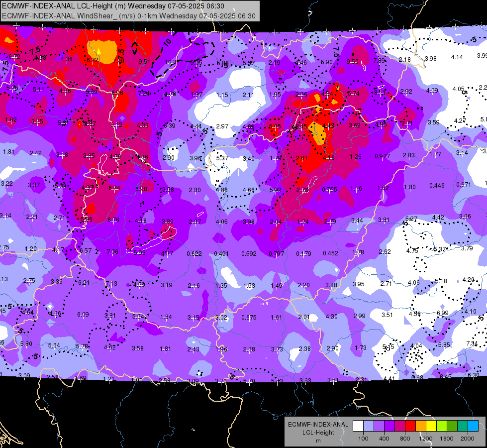Click the wind shear value 7.06
The image size is (487, 448).
112,251
